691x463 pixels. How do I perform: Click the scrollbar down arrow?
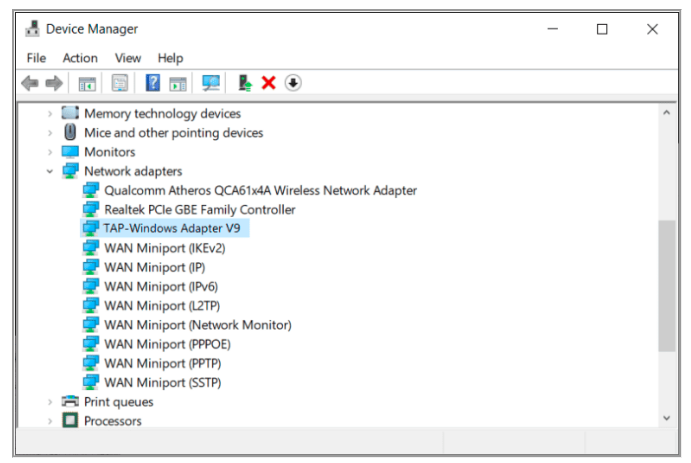click(666, 418)
